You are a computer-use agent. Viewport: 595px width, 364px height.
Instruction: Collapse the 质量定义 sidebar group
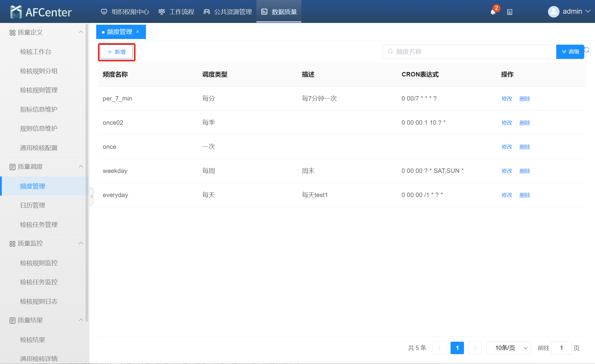click(81, 32)
